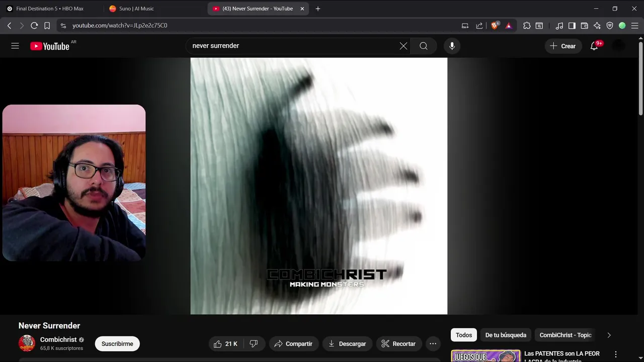The height and width of the screenshot is (362, 644).
Task: Open the browser main menu icon
Action: coord(635,25)
